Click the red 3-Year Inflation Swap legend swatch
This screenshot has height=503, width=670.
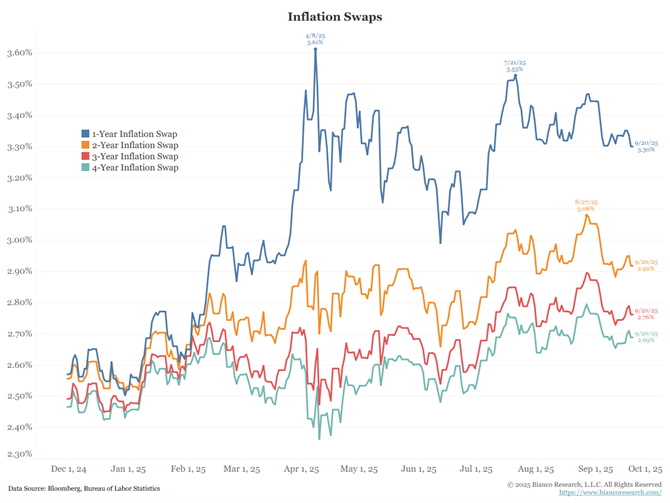coord(85,156)
